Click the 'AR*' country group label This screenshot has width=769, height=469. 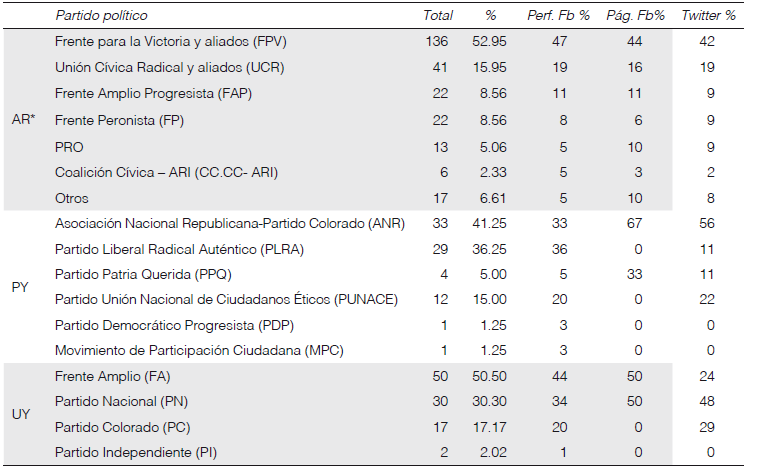pyautogui.click(x=24, y=119)
